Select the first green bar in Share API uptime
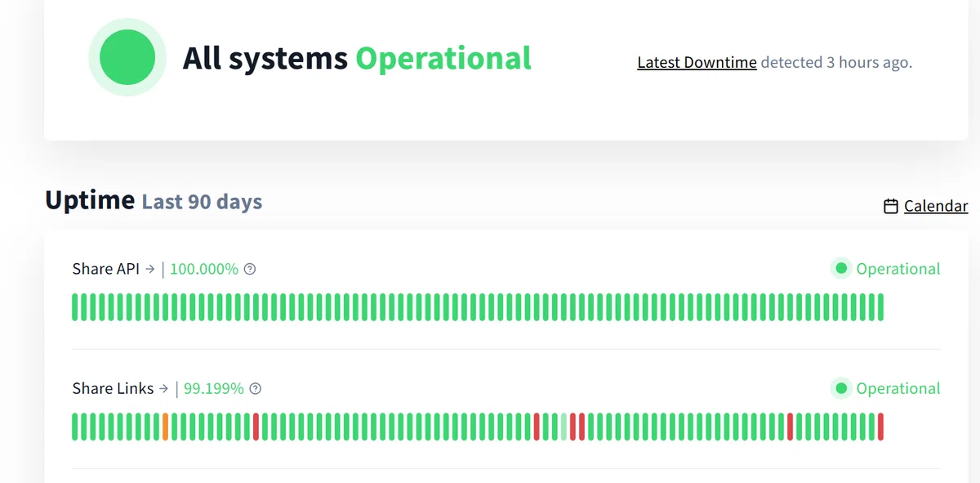Viewport: 980px width, 483px height. click(x=75, y=307)
